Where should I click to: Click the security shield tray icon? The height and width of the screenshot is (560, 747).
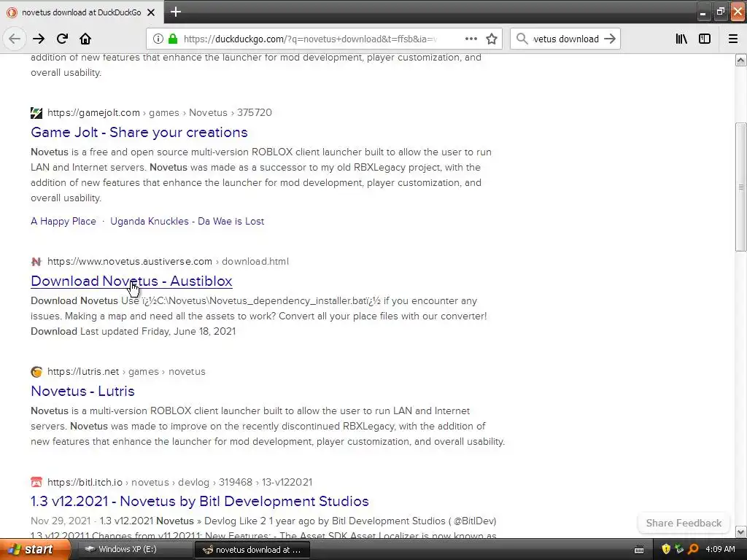click(666, 550)
